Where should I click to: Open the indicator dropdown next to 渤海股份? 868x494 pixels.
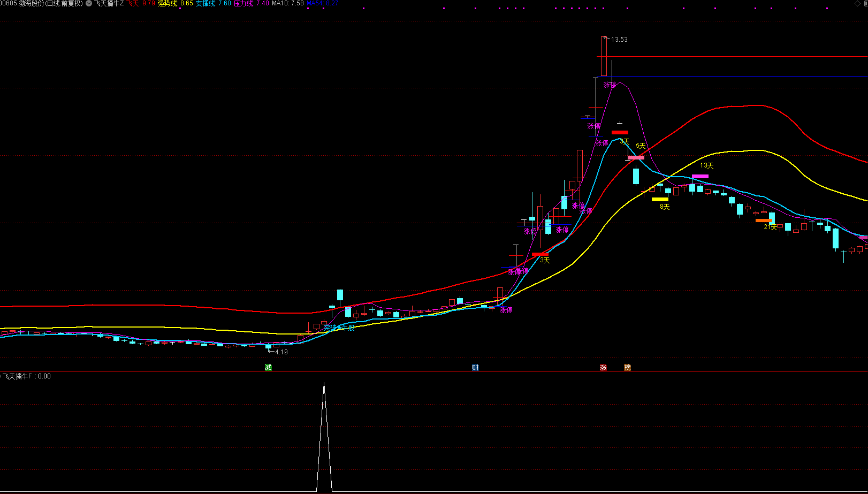[89, 3]
